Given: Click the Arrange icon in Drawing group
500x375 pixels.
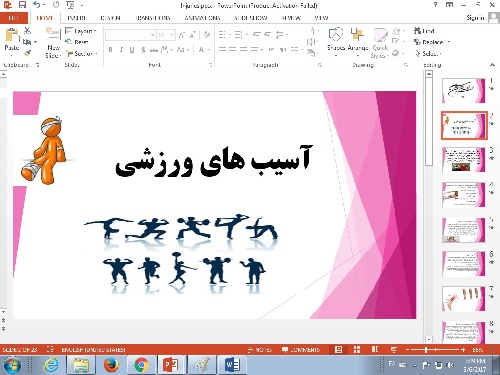Looking at the screenshot, I should click(357, 34).
